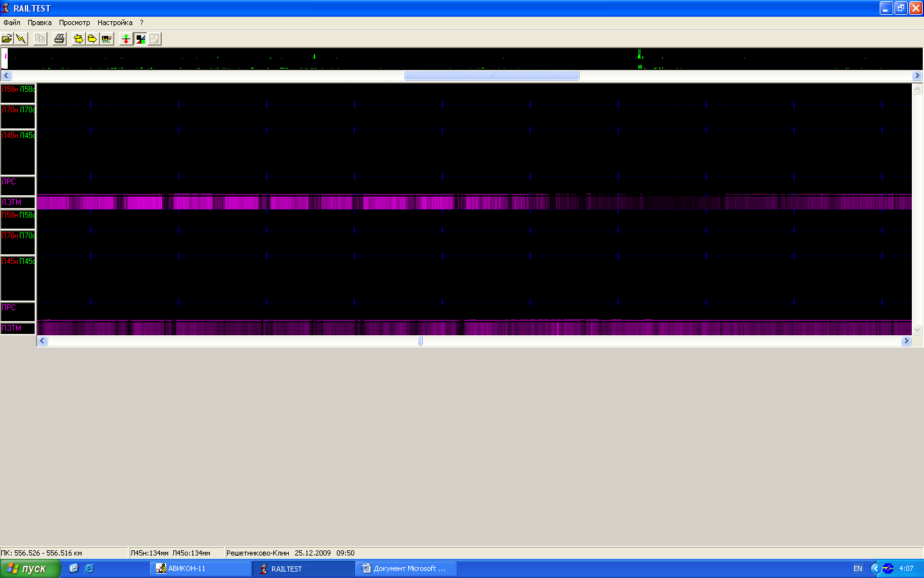Viewport: 924px width, 578px height.
Task: Click the yellow chart display toolbar icon
Action: (107, 39)
